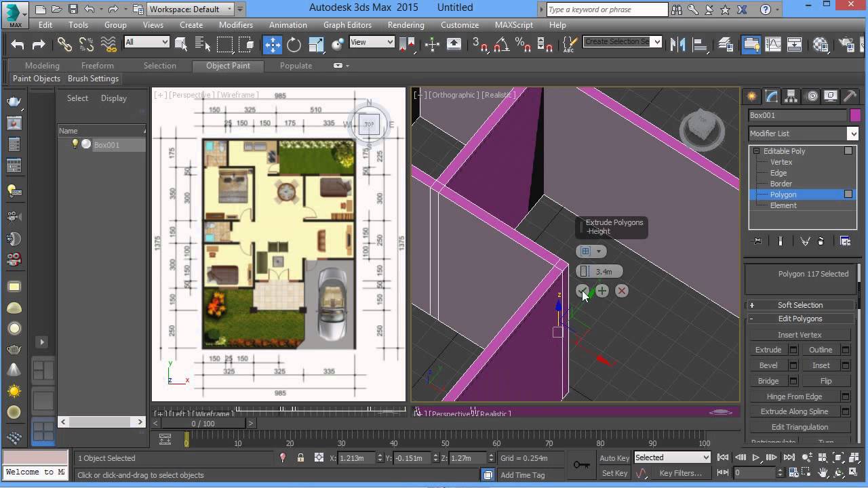The image size is (868, 488).
Task: Switch to the Freeform ribbon tab
Action: pyautogui.click(x=98, y=66)
